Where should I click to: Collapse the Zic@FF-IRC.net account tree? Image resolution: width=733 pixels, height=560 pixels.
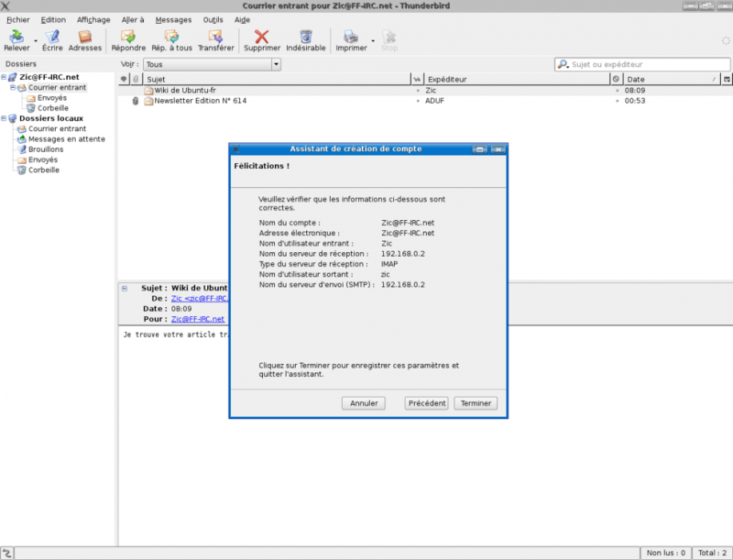tap(5, 77)
